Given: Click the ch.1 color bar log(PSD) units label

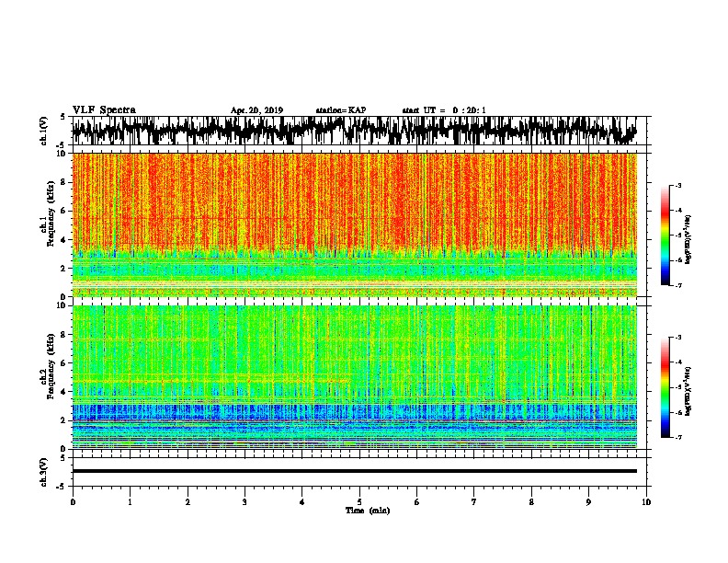Looking at the screenshot, I should pyautogui.click(x=688, y=239).
